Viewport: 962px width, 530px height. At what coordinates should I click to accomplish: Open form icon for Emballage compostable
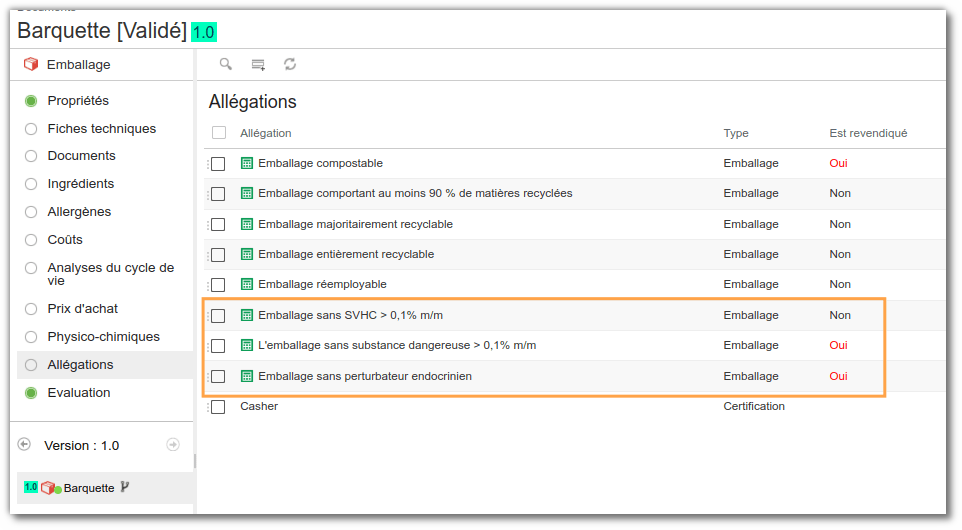coord(247,163)
